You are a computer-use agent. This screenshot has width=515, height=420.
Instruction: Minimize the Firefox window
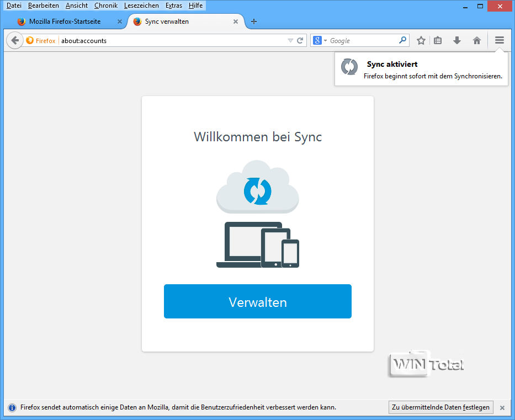tap(465, 6)
